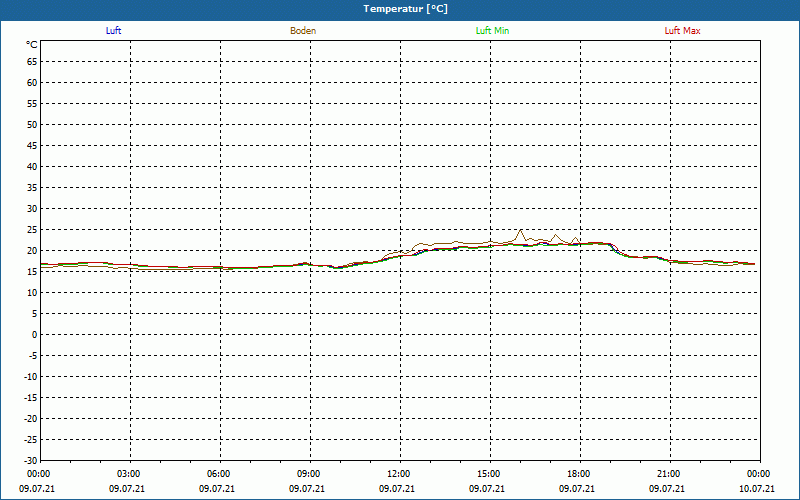
Task: Click the 25 y-axis value
Action: (32, 230)
